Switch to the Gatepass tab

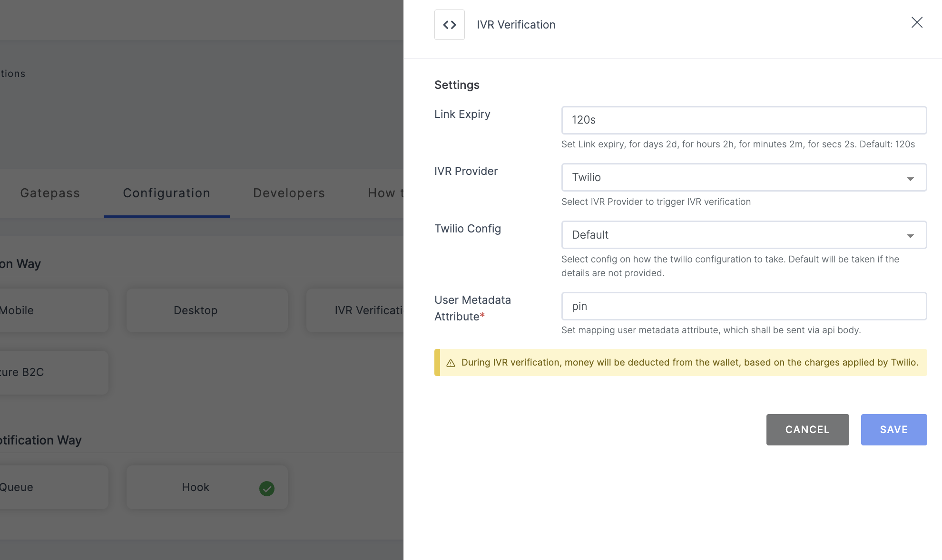click(50, 192)
